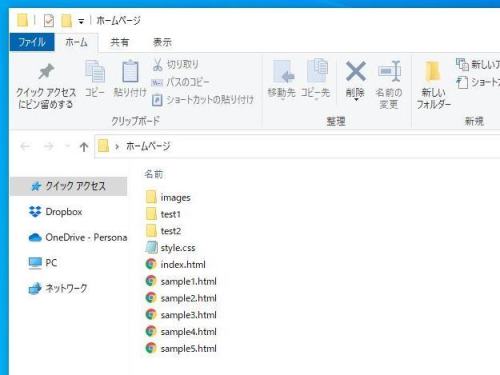The width and height of the screenshot is (500, 375).
Task: Click the Back navigation arrow
Action: coord(26,146)
